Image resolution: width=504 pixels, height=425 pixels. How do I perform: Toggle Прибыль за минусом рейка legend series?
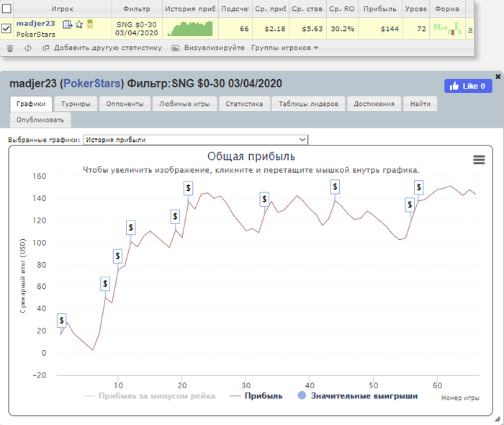(x=150, y=396)
